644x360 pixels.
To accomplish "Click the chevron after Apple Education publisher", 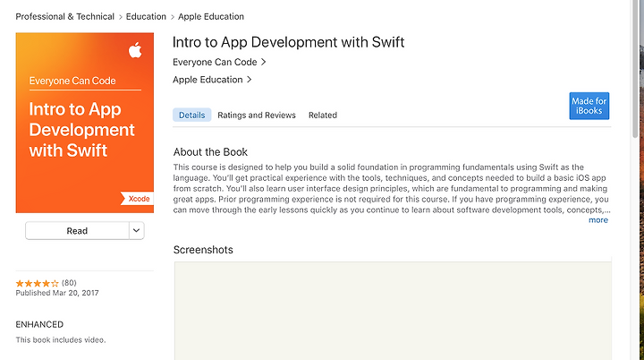I will click(249, 80).
